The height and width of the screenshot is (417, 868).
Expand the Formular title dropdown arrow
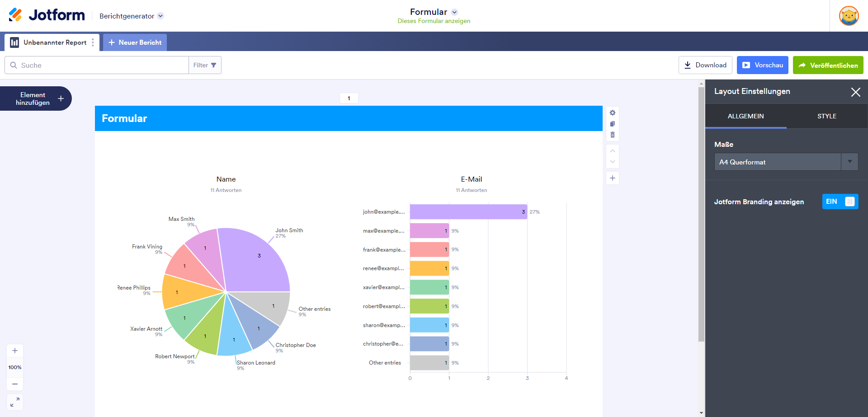(x=454, y=12)
